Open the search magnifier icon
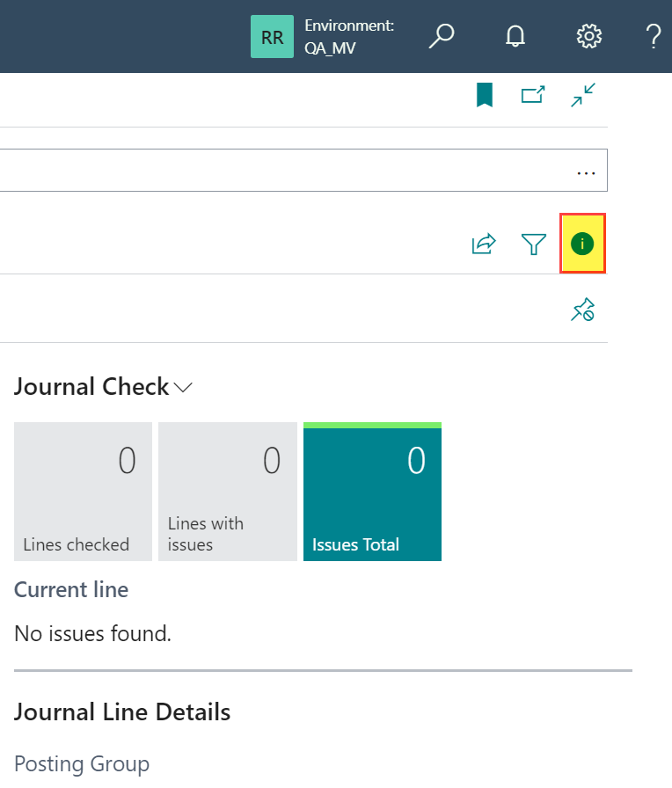Viewport: 672px width, 788px height. tap(442, 36)
